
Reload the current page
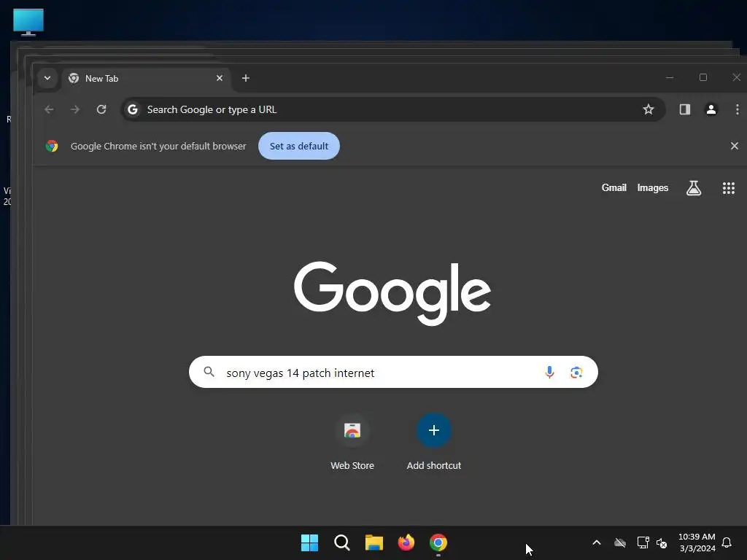point(101,109)
